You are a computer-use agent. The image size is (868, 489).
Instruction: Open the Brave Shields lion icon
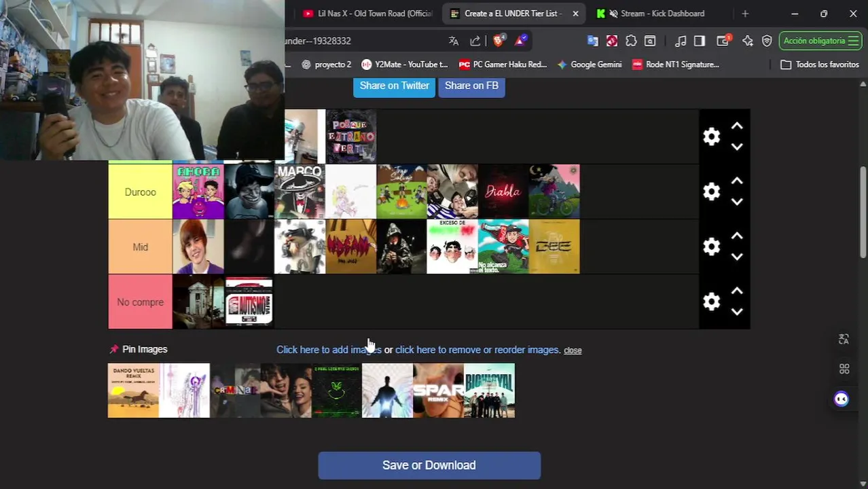499,41
